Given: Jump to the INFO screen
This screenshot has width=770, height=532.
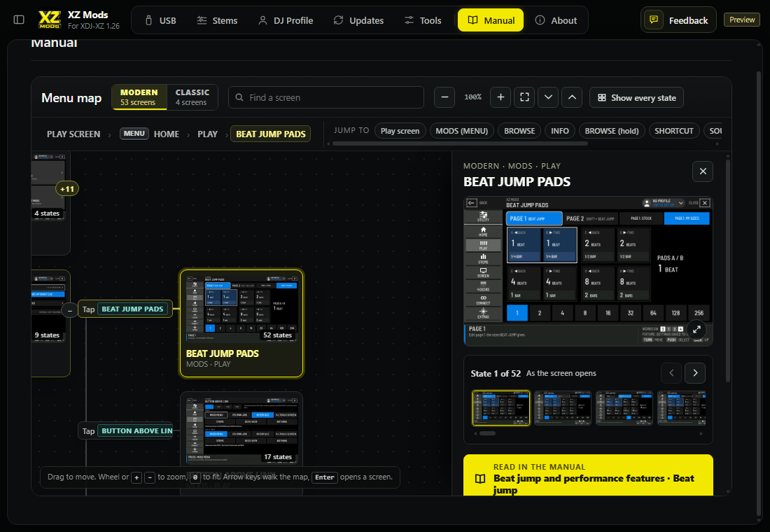Looking at the screenshot, I should (x=560, y=131).
